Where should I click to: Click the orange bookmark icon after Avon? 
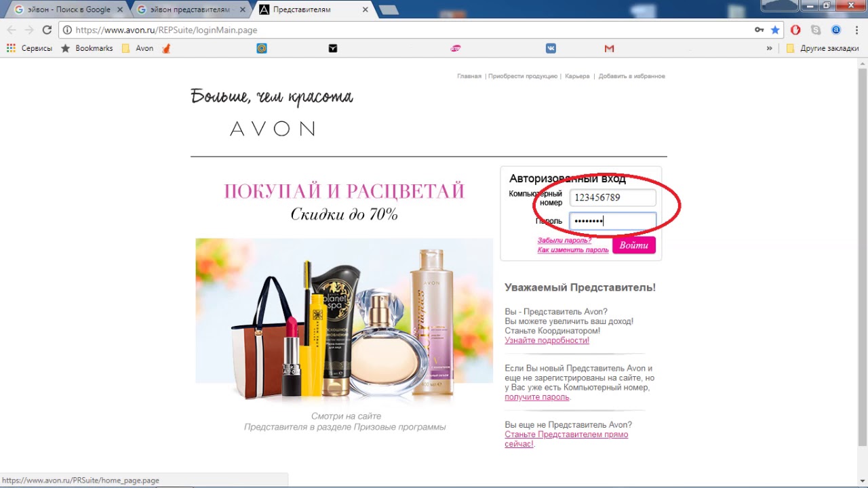click(166, 48)
